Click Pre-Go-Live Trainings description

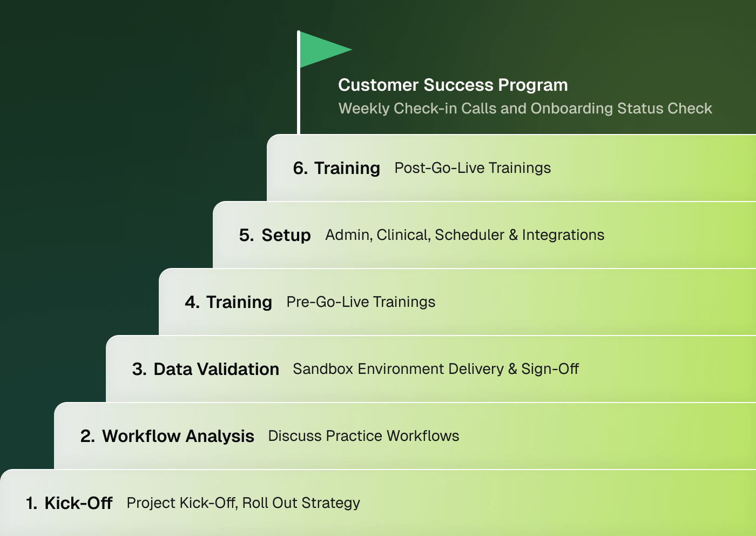(361, 301)
